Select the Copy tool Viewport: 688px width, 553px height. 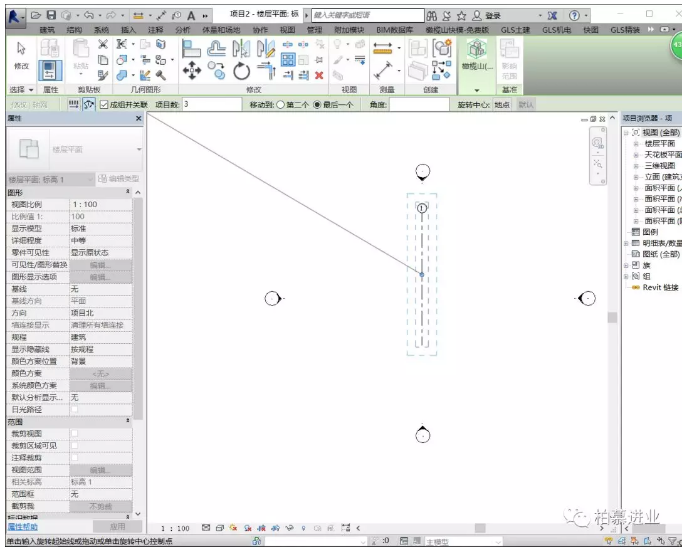click(216, 71)
